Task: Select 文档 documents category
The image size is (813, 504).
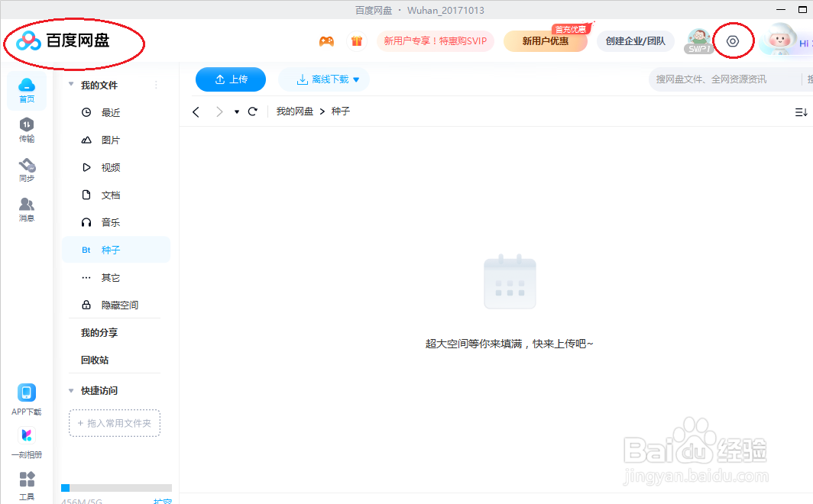Action: [116, 195]
